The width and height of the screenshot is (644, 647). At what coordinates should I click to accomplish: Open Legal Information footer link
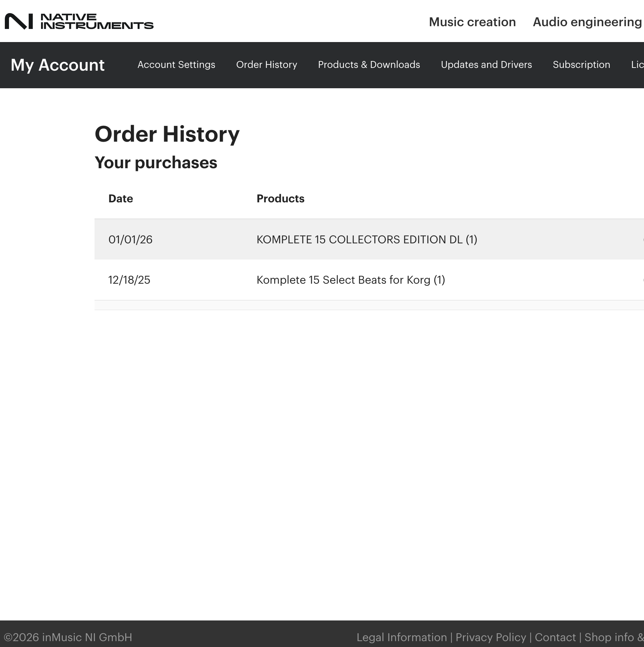402,637
